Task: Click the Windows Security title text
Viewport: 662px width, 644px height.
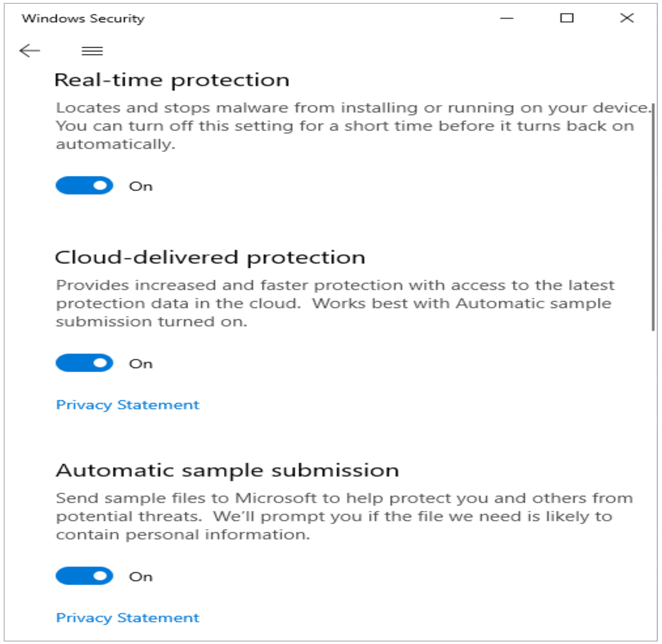Action: point(83,18)
